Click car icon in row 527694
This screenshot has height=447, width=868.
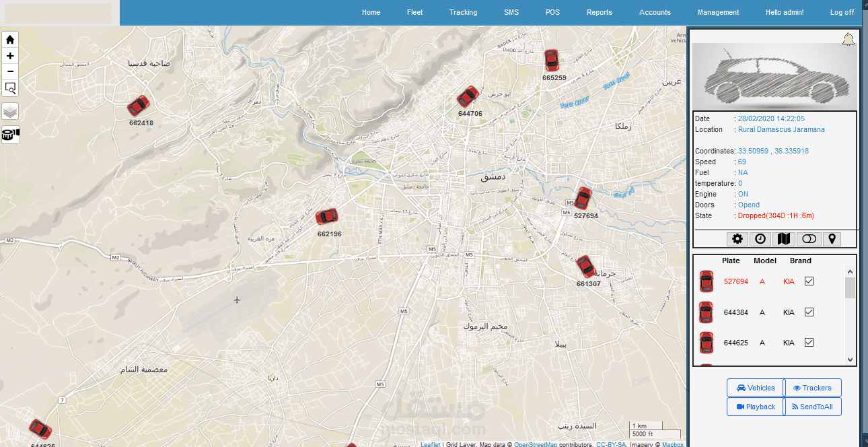pos(707,281)
